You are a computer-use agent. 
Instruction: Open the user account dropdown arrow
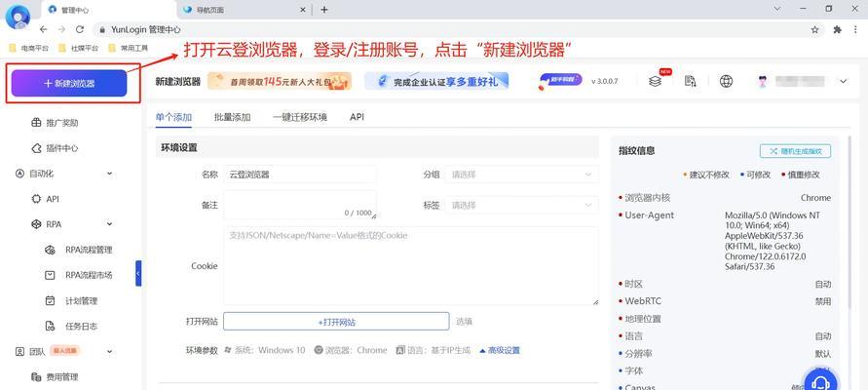click(843, 82)
